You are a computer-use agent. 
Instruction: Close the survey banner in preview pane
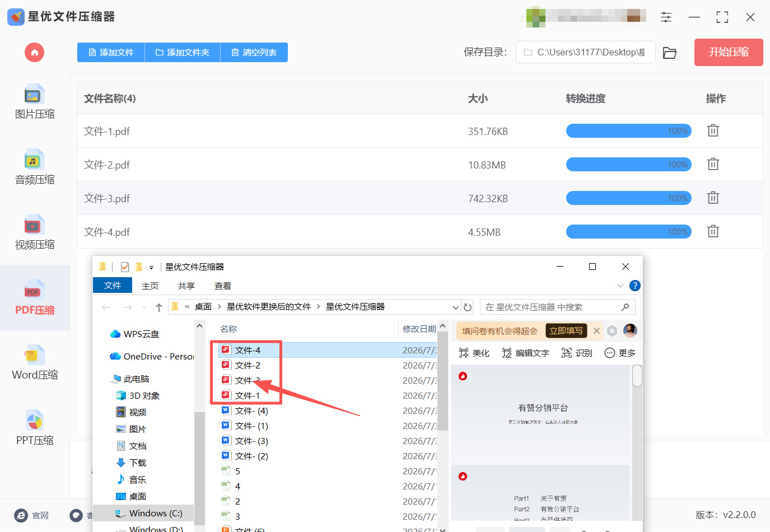[x=596, y=330]
